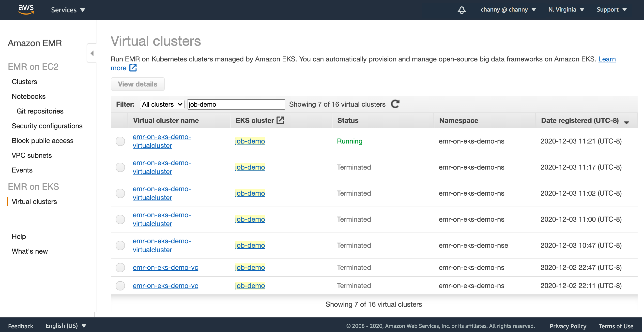This screenshot has height=332, width=644.
Task: Collapse the Amazon EMR sidebar panel
Action: point(92,53)
